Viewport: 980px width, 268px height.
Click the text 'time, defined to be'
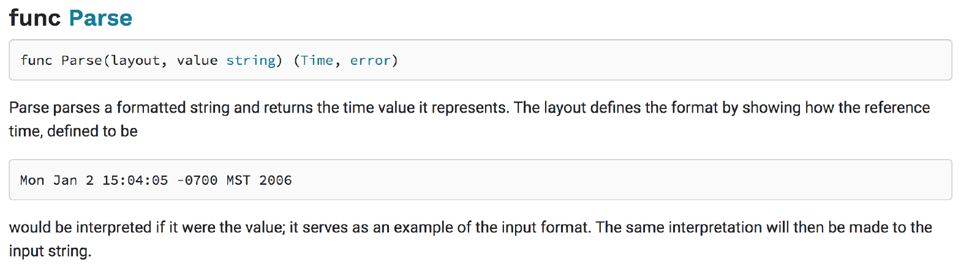point(73,132)
